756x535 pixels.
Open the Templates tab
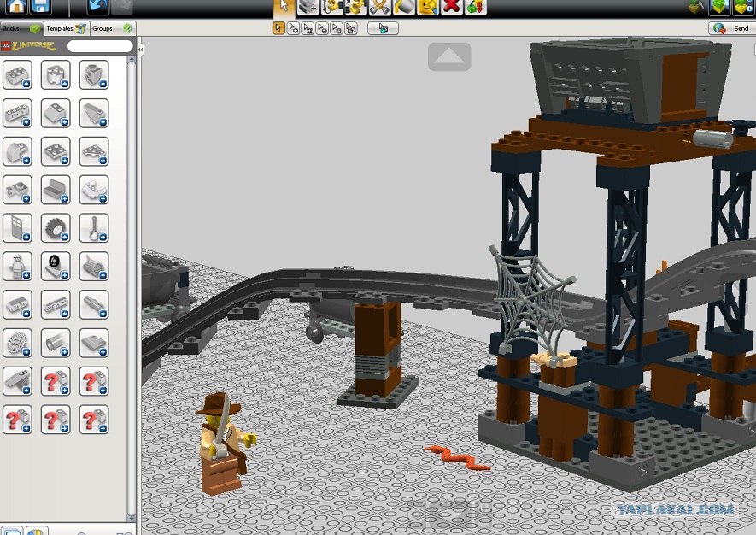[x=66, y=28]
